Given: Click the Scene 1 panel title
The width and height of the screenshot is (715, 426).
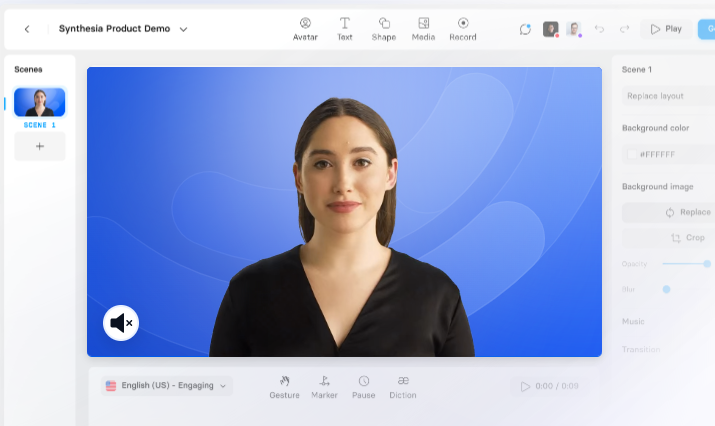Looking at the screenshot, I should (x=637, y=69).
